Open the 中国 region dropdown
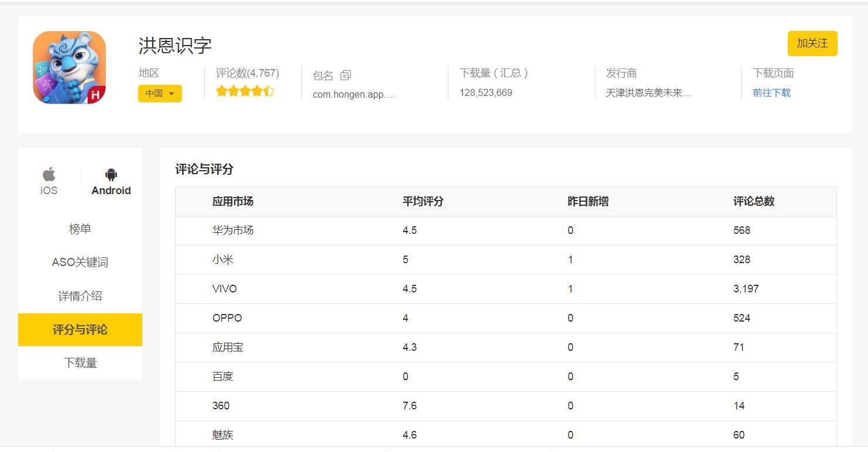Image resolution: width=868 pixels, height=452 pixels. tap(160, 94)
